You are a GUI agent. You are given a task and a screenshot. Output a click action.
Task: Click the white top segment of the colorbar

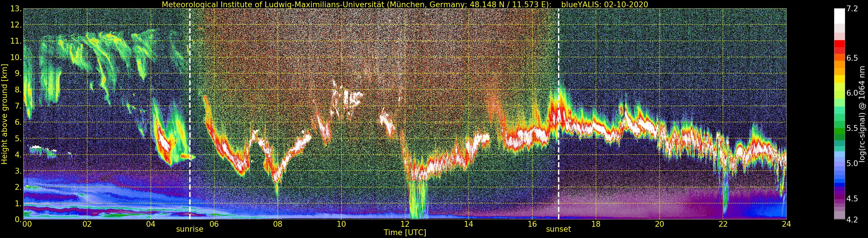click(x=839, y=16)
